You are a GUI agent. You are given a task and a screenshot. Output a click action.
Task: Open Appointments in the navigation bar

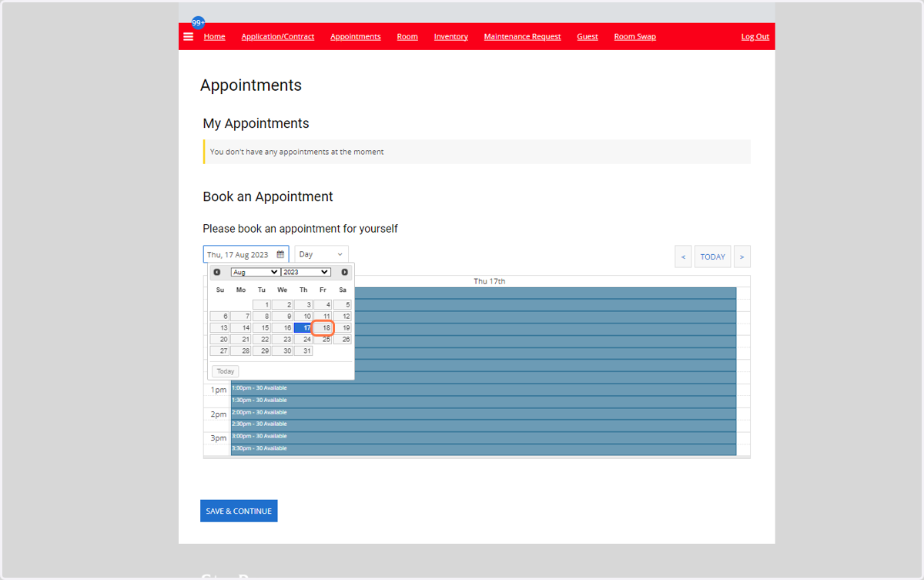coord(356,36)
